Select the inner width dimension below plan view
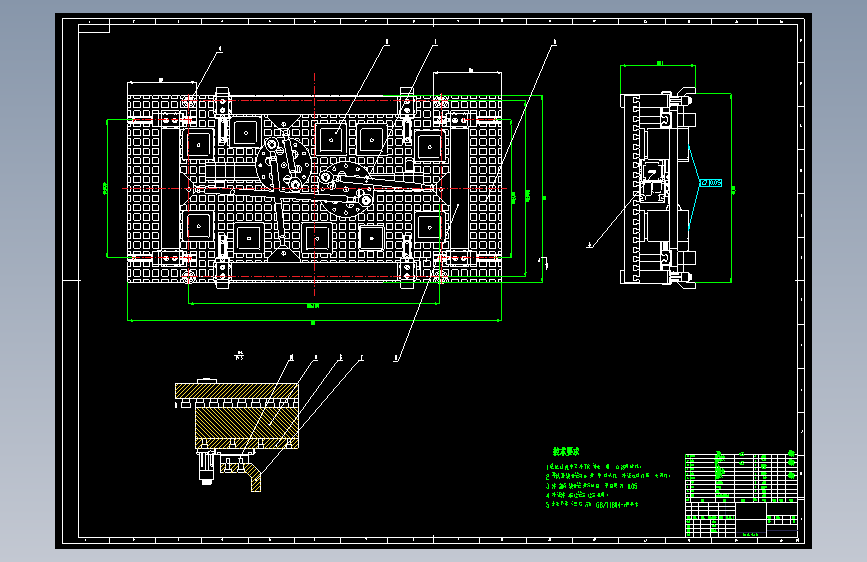The height and width of the screenshot is (562, 867). point(314,304)
